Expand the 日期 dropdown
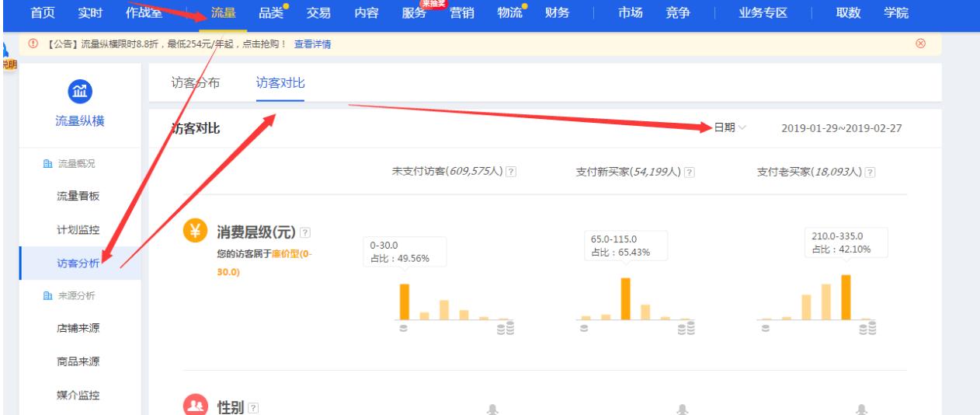 point(730,128)
